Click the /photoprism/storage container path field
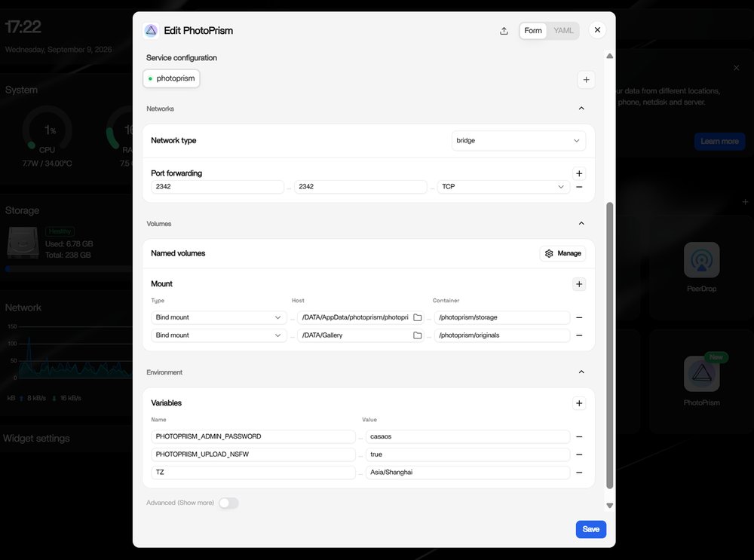Screen dimensions: 754x560 502,317
